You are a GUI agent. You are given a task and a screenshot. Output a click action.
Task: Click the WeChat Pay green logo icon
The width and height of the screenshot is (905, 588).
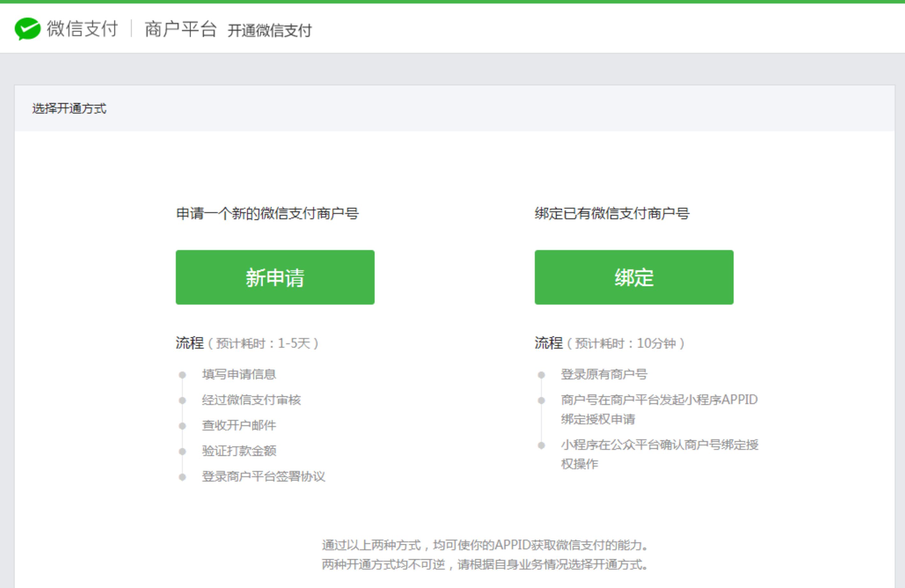tap(27, 29)
